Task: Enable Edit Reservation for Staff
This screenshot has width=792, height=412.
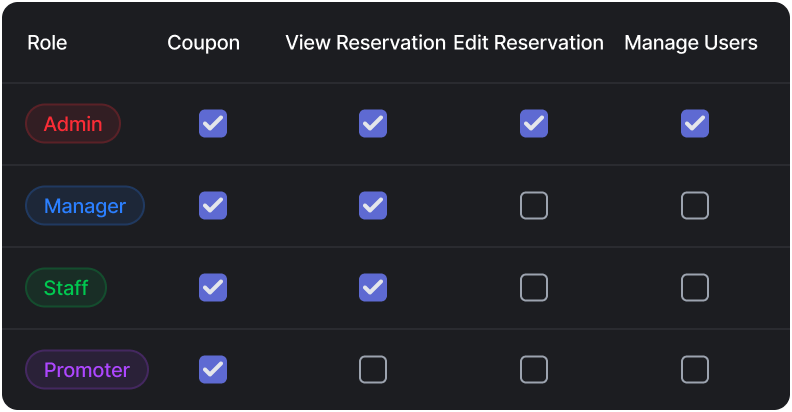Action: coord(534,288)
